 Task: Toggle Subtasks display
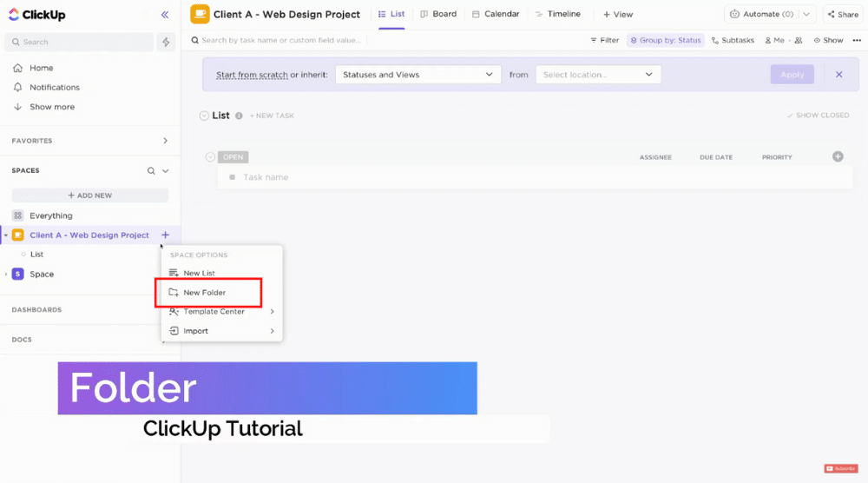[x=733, y=41]
